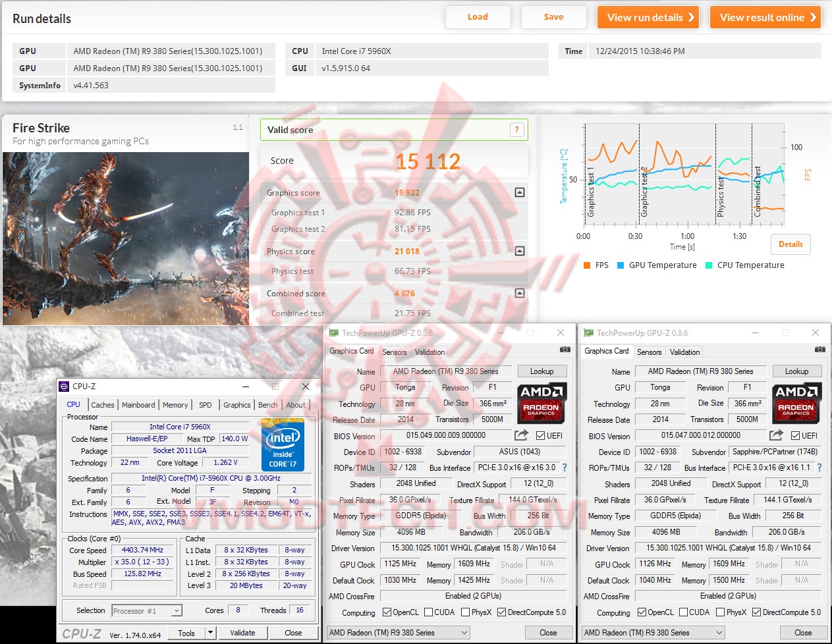Click AMD Radeon Graphics logo in right GPU-Z
The width and height of the screenshot is (832, 644).
pyautogui.click(x=796, y=402)
